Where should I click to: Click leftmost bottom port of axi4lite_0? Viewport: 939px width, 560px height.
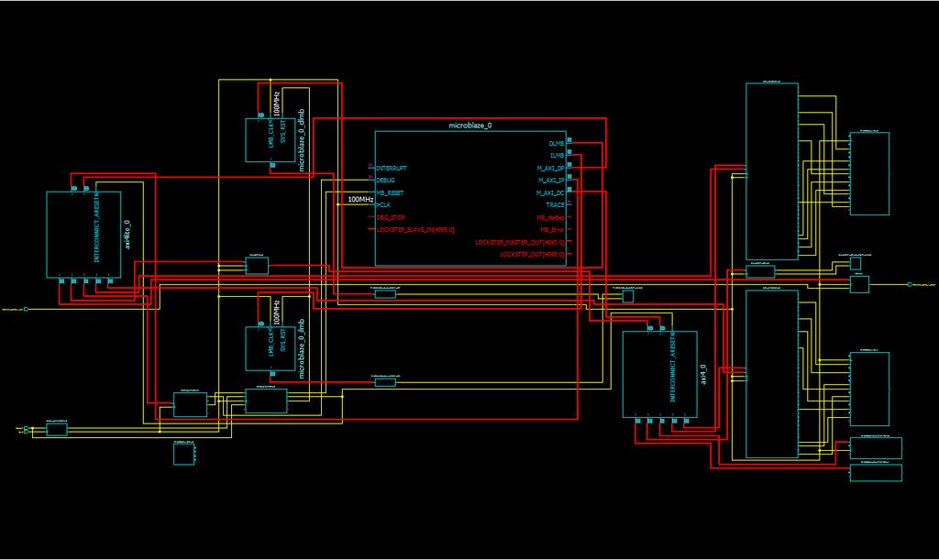click(61, 280)
